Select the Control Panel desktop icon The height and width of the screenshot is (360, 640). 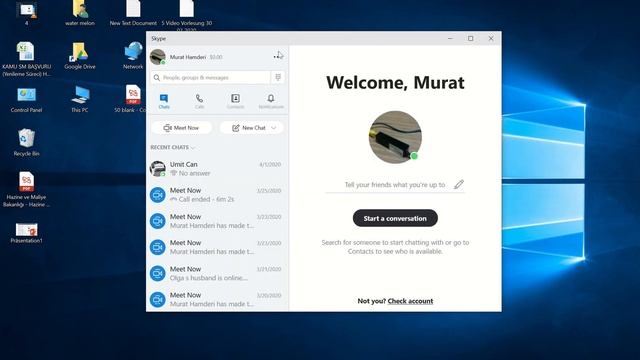pyautogui.click(x=27, y=99)
